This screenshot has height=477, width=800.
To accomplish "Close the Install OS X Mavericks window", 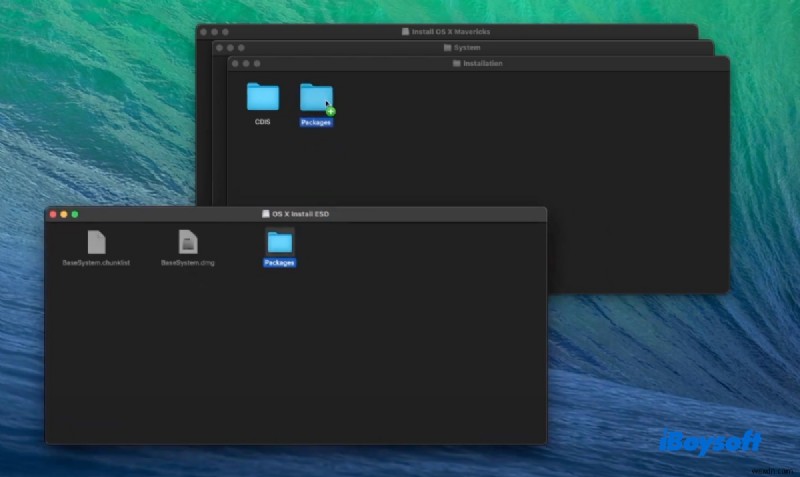I will coord(204,32).
